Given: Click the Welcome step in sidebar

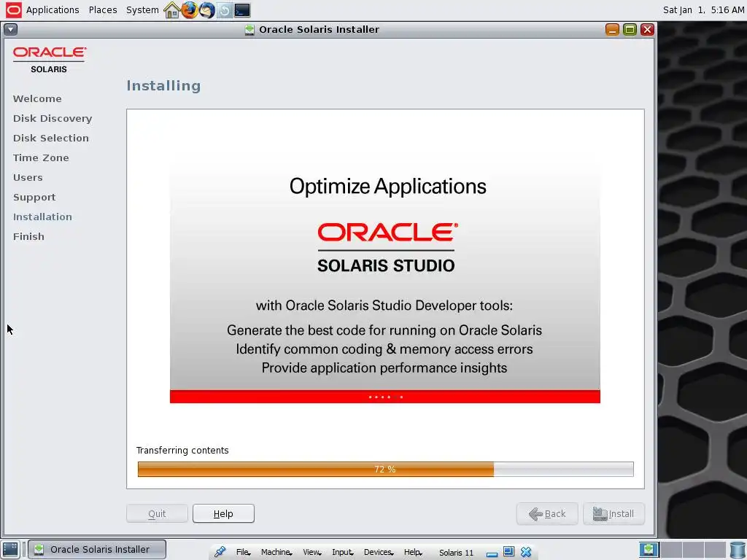Looking at the screenshot, I should (x=37, y=98).
